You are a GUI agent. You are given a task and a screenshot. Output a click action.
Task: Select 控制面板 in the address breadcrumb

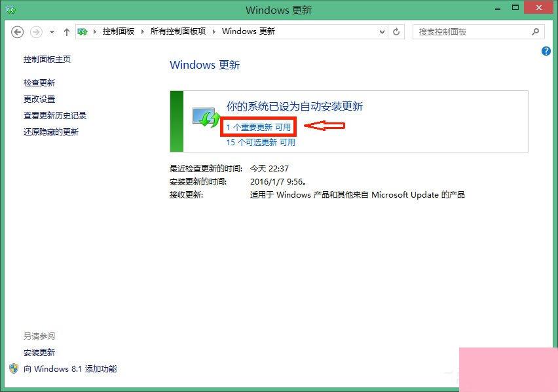pyautogui.click(x=119, y=31)
